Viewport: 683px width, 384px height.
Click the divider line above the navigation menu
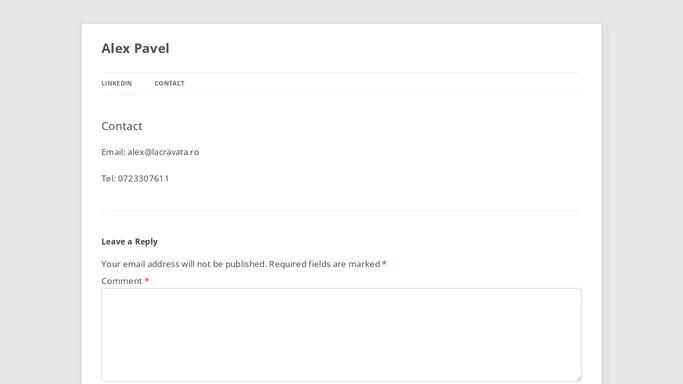341,72
